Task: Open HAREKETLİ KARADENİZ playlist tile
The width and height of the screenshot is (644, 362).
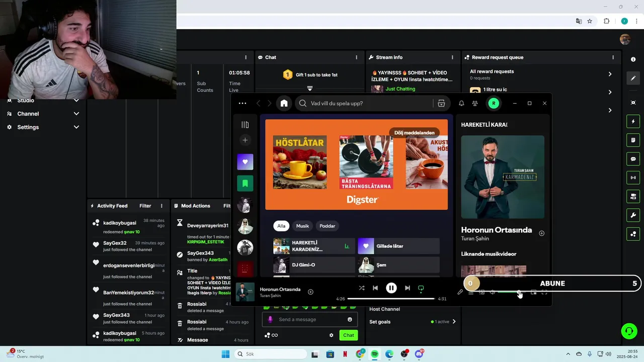Action: coord(314,246)
